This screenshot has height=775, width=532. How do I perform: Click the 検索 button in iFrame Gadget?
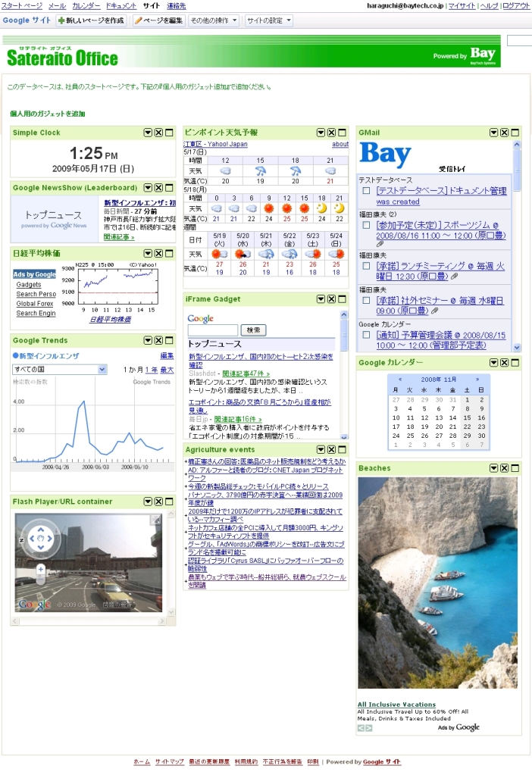(253, 330)
